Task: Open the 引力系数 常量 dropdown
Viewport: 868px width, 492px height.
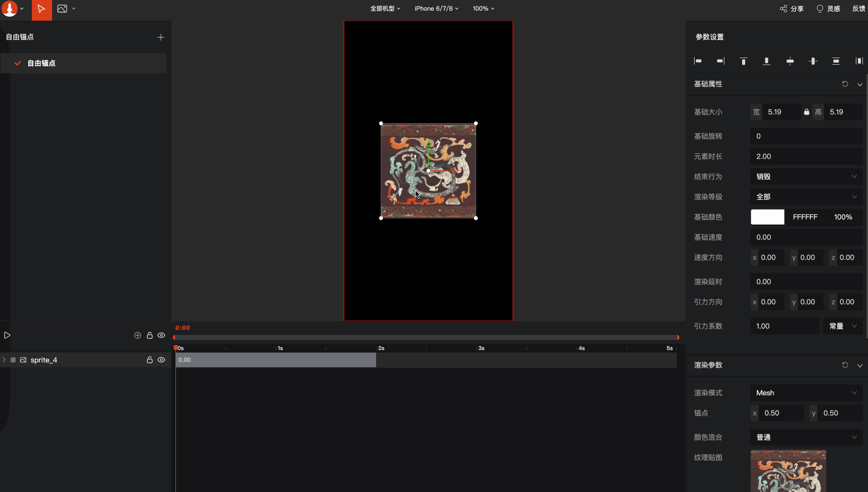Action: click(843, 326)
